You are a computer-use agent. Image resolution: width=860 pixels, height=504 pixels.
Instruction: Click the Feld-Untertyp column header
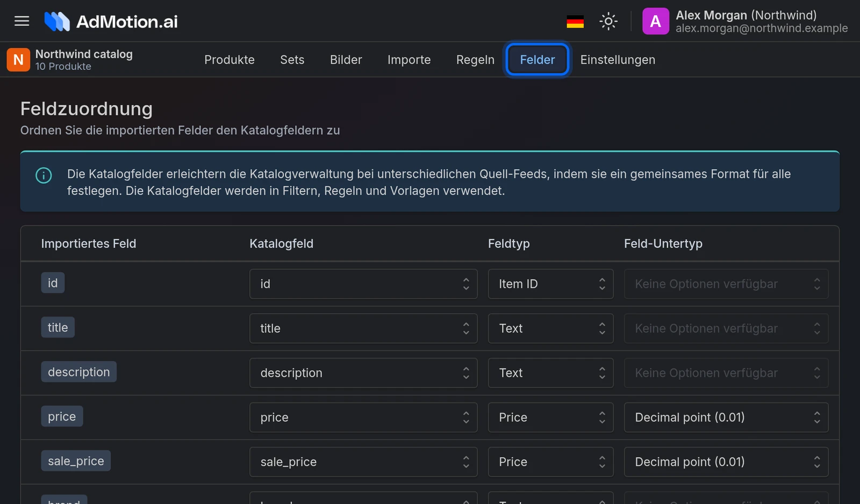coord(663,243)
